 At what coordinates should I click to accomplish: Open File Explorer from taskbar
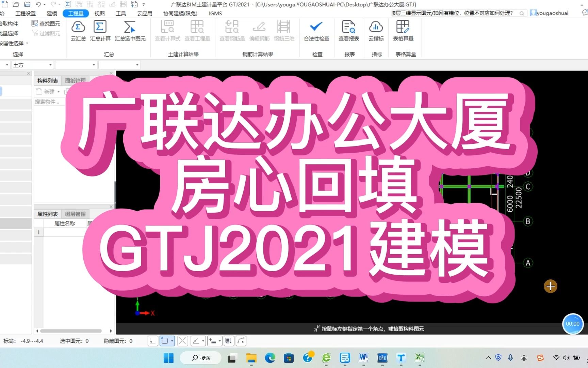(x=251, y=358)
